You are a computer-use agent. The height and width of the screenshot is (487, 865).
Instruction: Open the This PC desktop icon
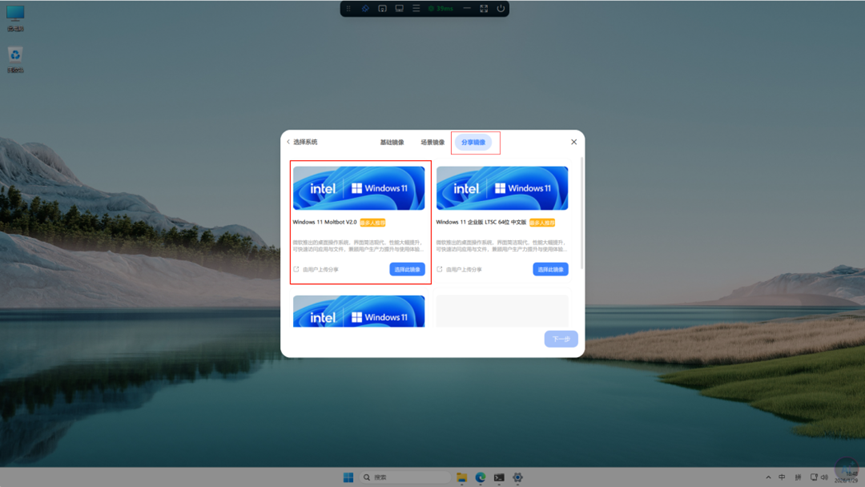(15, 18)
